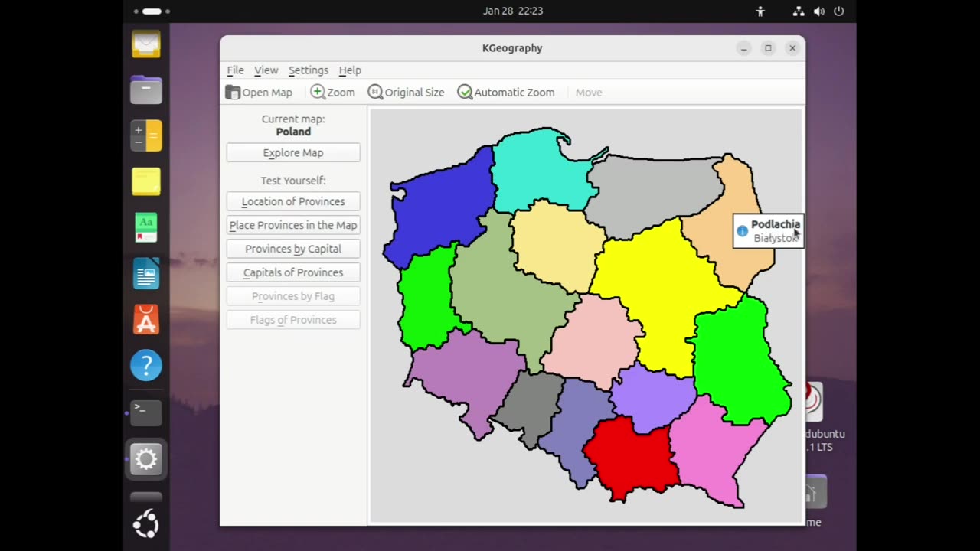980x551 pixels.
Task: Open the file manager dock icon
Action: coord(146,90)
